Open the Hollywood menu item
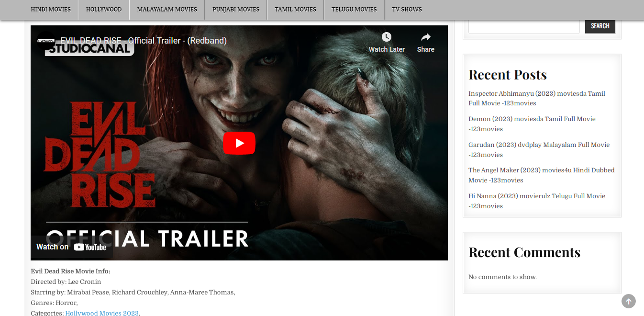 (104, 10)
